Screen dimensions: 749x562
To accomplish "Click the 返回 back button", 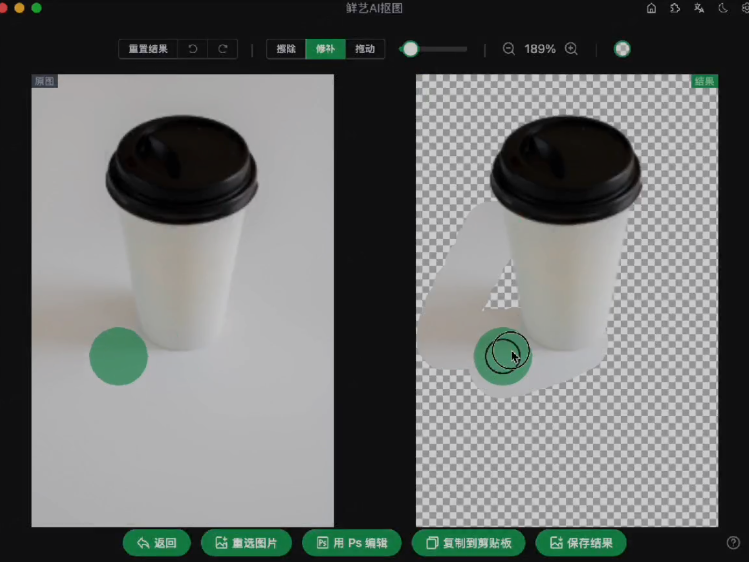I will coord(157,543).
